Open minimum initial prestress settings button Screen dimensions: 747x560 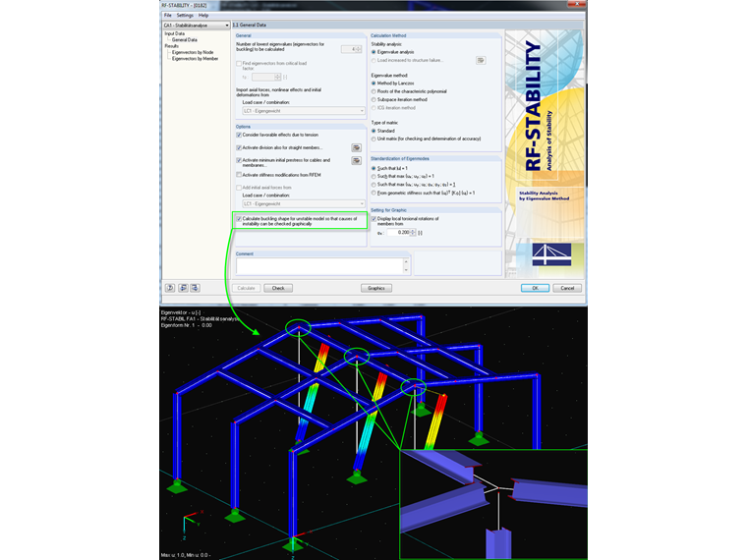pyautogui.click(x=356, y=161)
